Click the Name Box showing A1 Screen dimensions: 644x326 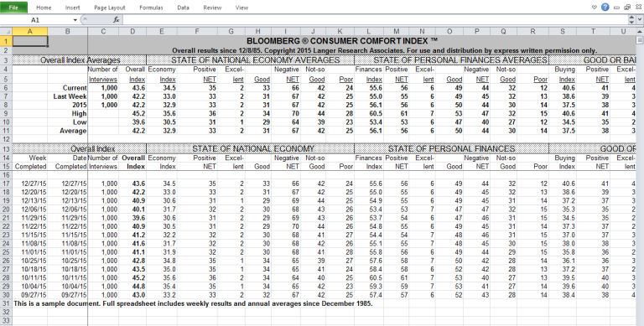36,20
